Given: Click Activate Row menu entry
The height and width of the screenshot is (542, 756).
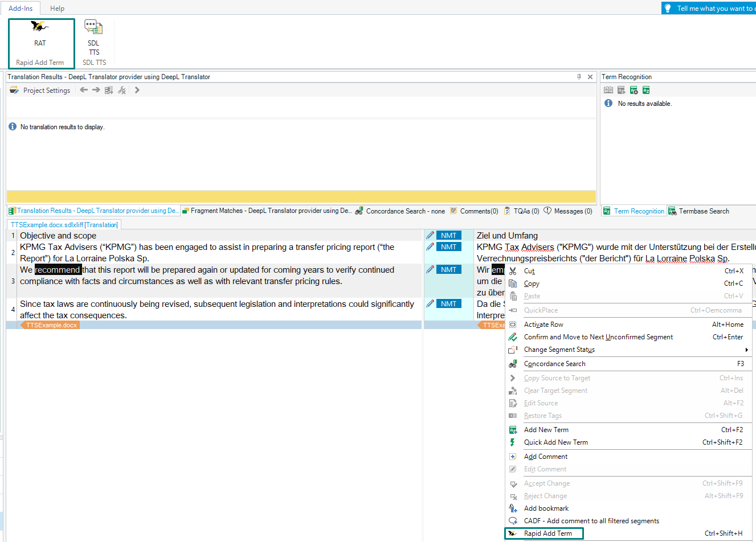Looking at the screenshot, I should click(629, 325).
